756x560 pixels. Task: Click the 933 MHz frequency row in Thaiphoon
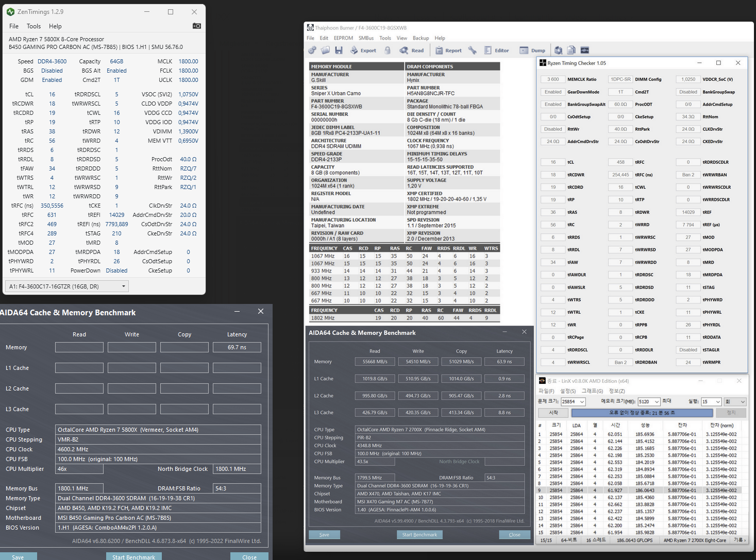(405, 271)
